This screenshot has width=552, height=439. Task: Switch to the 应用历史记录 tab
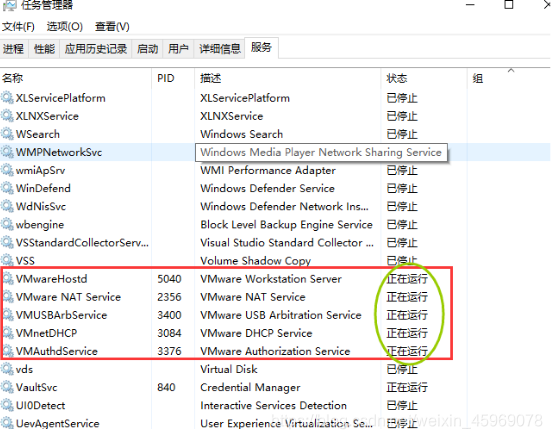click(96, 49)
